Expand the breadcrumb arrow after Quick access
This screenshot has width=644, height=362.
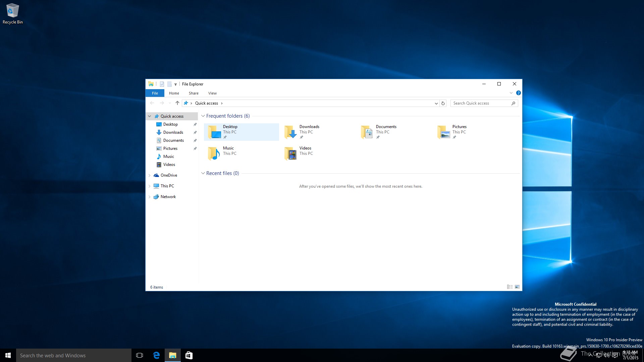tap(222, 103)
